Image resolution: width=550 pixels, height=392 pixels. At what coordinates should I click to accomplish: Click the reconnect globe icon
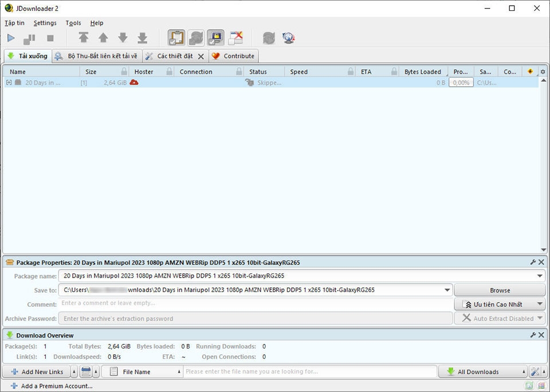tap(289, 38)
